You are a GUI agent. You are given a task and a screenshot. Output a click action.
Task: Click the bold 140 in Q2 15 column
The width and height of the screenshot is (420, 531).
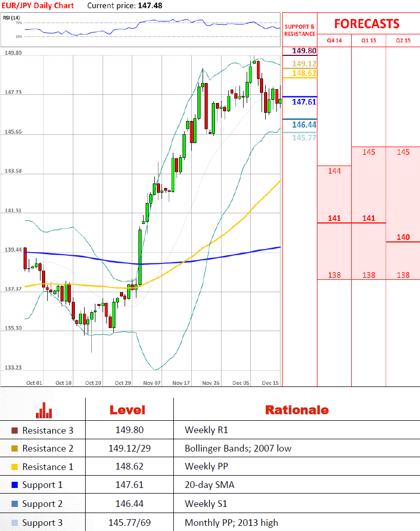[x=403, y=237]
